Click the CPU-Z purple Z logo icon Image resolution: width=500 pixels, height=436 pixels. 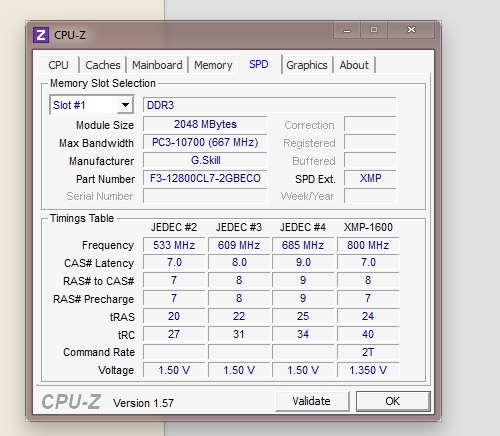tap(41, 35)
